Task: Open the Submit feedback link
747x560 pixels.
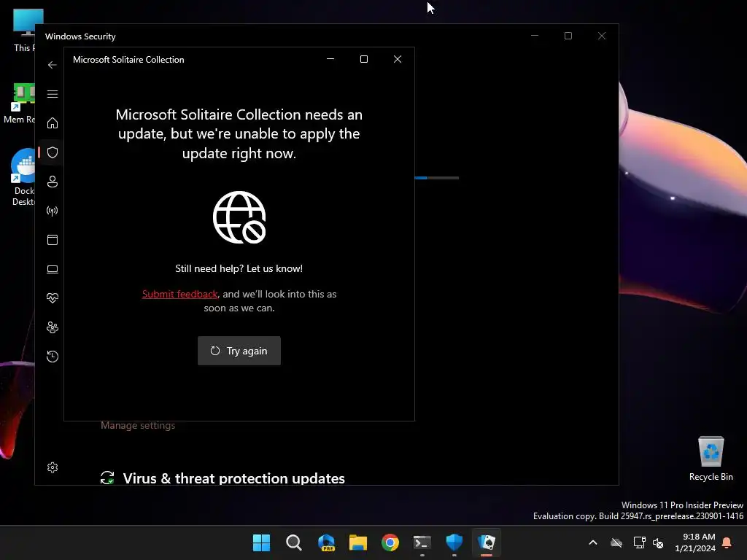Action: coord(179,295)
